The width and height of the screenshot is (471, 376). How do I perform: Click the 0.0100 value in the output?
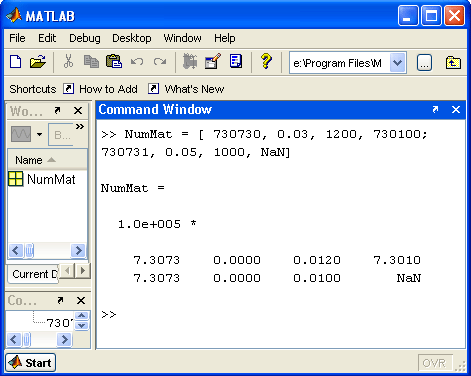(x=317, y=278)
